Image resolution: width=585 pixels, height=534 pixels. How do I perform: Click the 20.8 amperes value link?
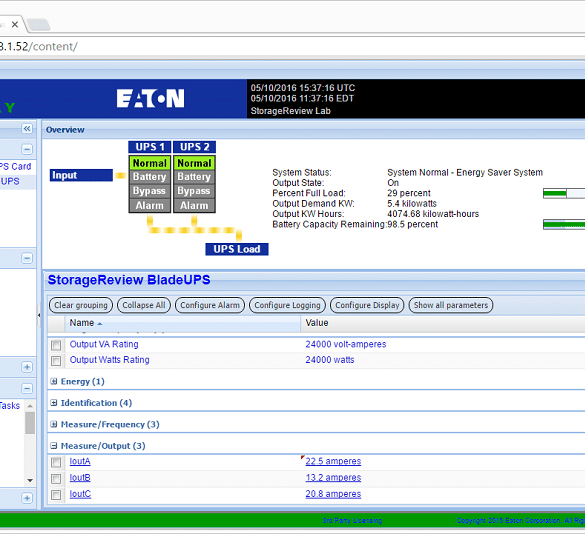click(333, 494)
